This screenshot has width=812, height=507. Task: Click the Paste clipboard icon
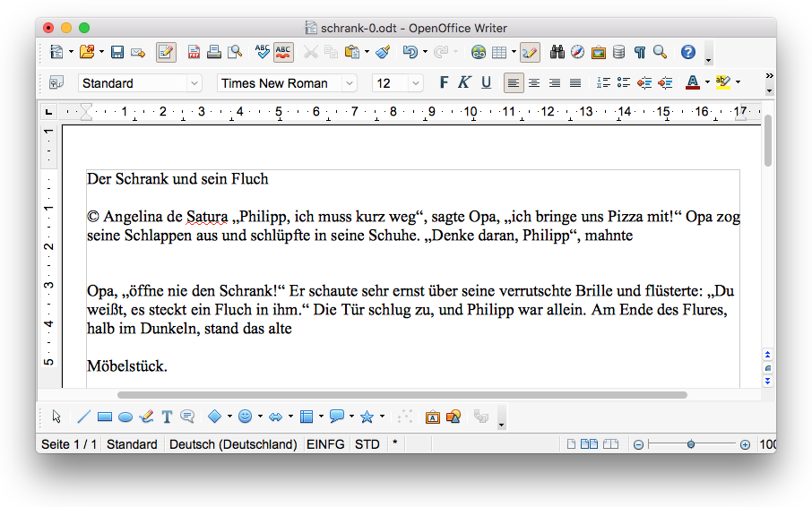pos(352,52)
